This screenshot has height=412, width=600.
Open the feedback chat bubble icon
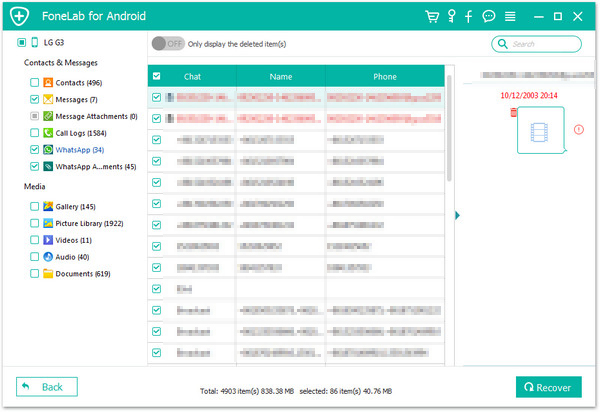(489, 16)
